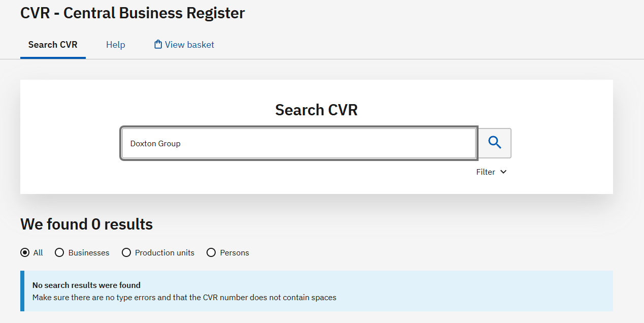Click the Persons label text
644x323 pixels.
click(x=234, y=252)
